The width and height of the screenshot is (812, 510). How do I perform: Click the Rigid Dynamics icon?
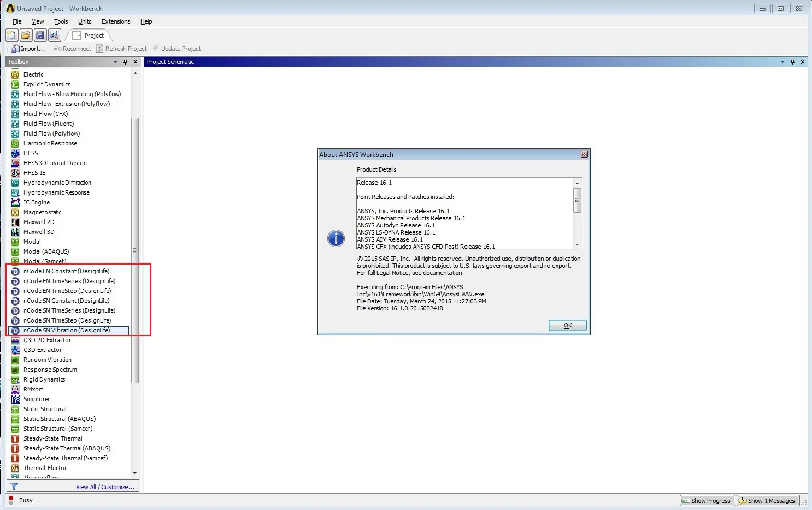click(15, 379)
